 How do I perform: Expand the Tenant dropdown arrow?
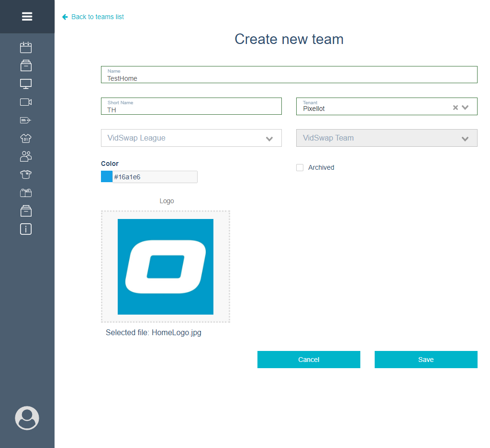[x=465, y=108]
